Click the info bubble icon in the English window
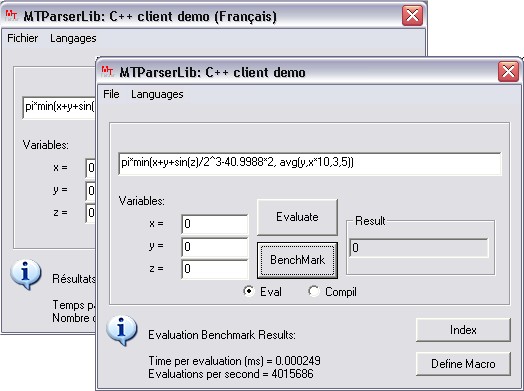 tap(122, 330)
